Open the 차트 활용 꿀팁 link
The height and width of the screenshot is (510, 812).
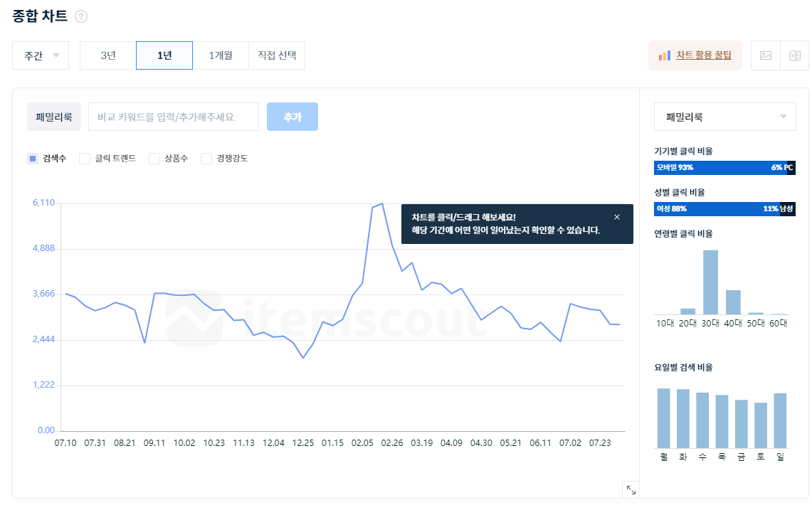(x=704, y=55)
